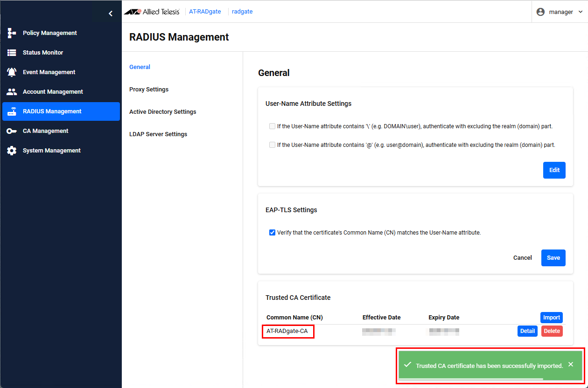Open Policy Management in the sidebar
588x388 pixels.
click(x=61, y=33)
